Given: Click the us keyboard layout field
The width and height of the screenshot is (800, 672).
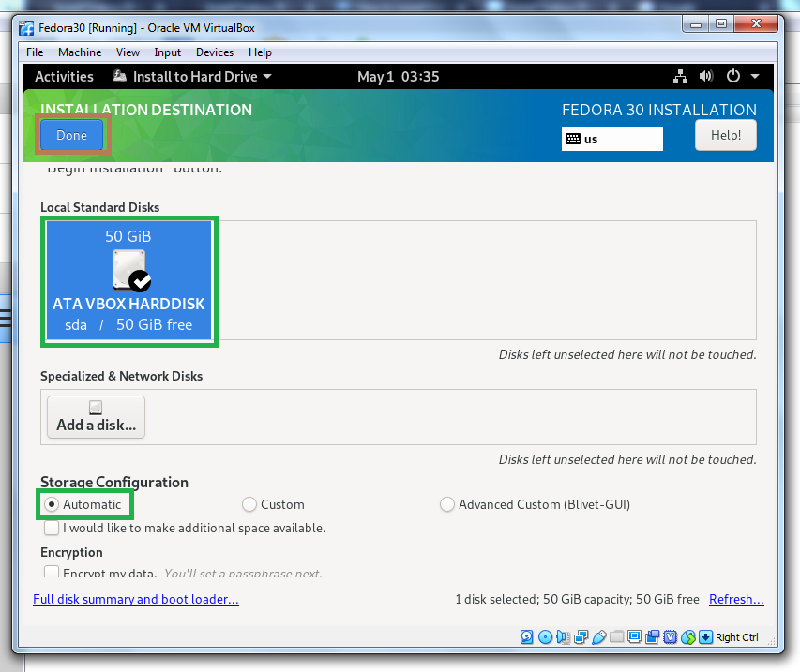Looking at the screenshot, I should pos(612,139).
